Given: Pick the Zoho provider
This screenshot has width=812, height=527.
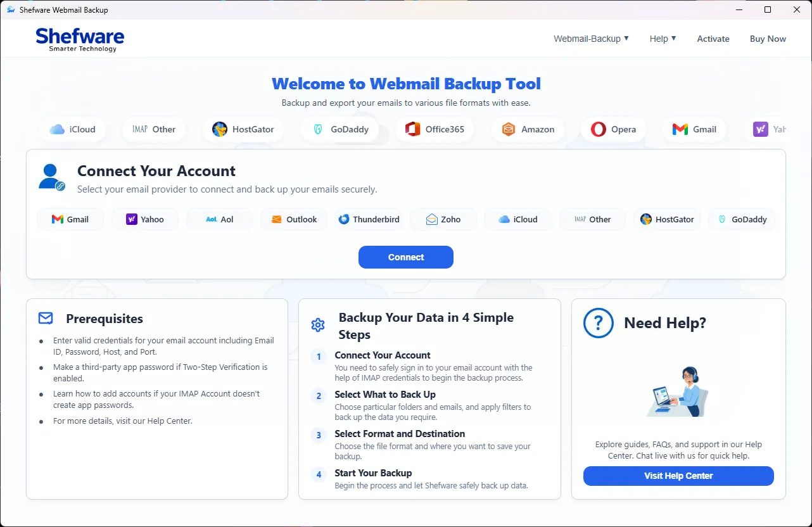Looking at the screenshot, I should click(443, 219).
